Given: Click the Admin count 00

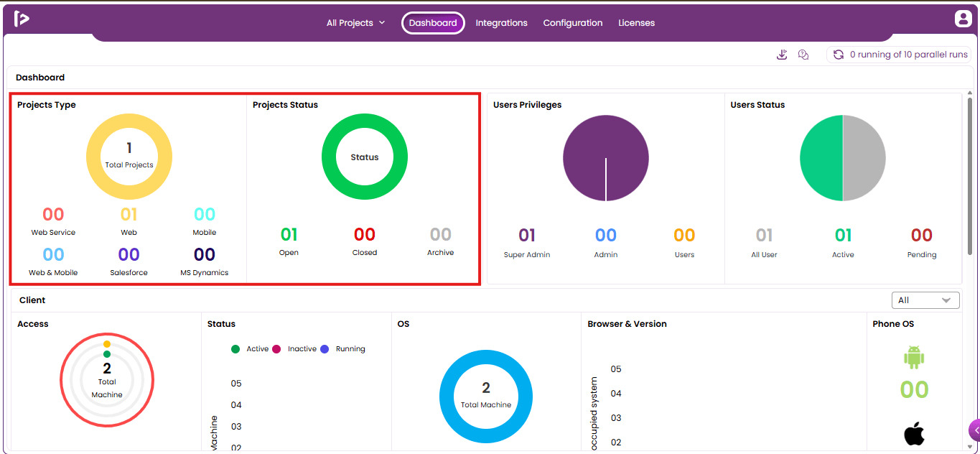Looking at the screenshot, I should click(606, 235).
